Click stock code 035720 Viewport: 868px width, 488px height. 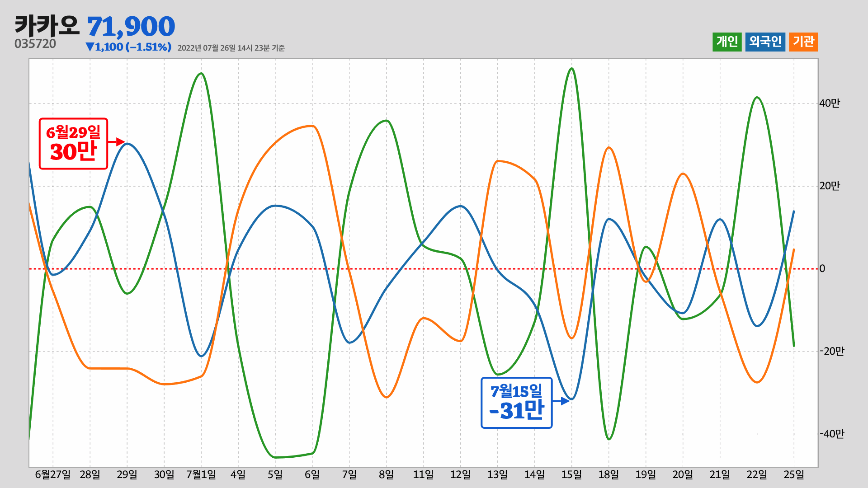[35, 44]
